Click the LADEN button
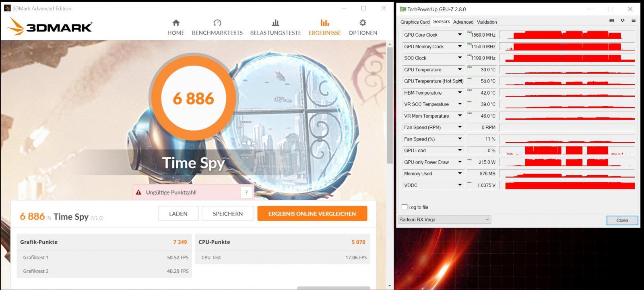This screenshot has height=290, width=644. [178, 214]
